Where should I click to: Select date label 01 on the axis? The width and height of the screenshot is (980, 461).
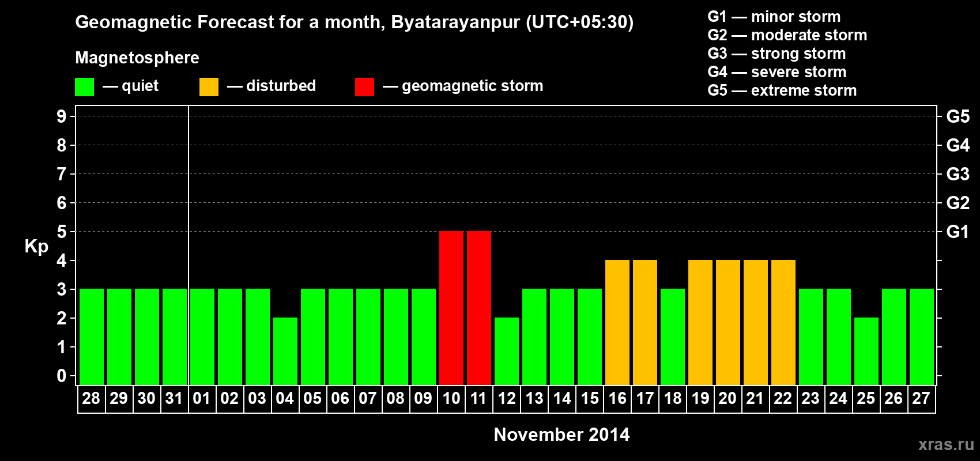tap(202, 398)
